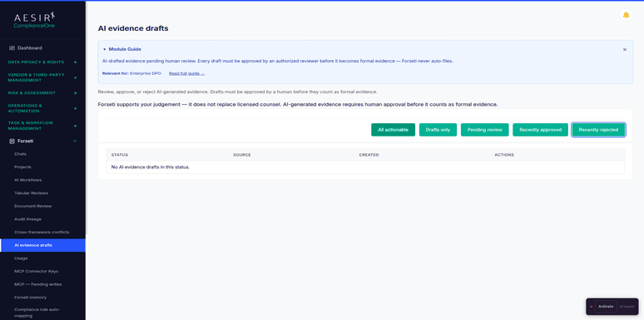Image resolution: width=644 pixels, height=320 pixels.
Task: Dismiss the Module Guide banner
Action: (x=625, y=50)
